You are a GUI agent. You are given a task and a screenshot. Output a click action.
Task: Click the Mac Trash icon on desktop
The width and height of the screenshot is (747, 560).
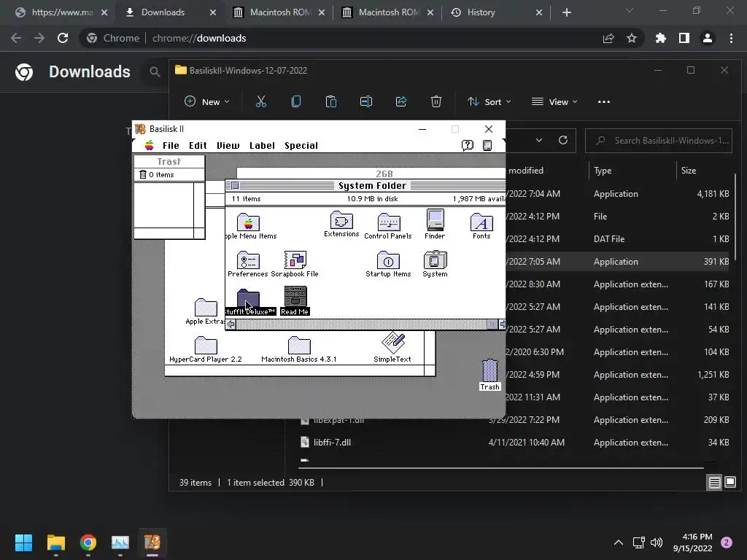coord(489,371)
